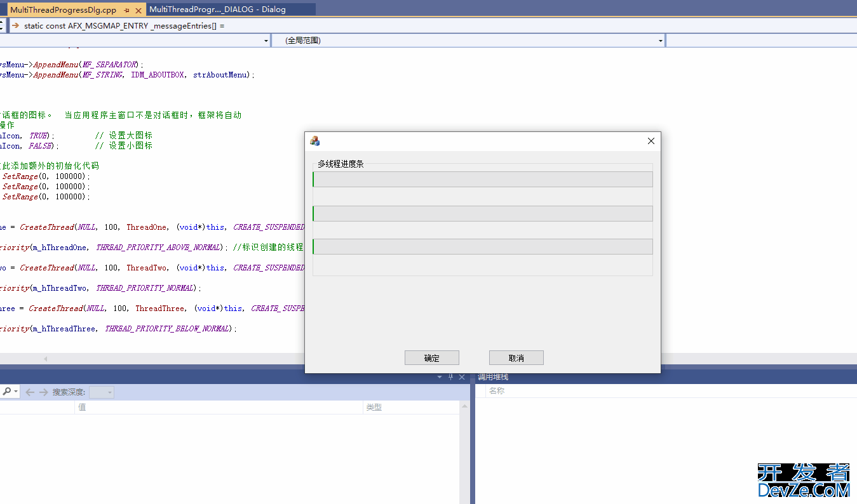
Task: Click the 多线程进度条 group label
Action: coord(341,164)
